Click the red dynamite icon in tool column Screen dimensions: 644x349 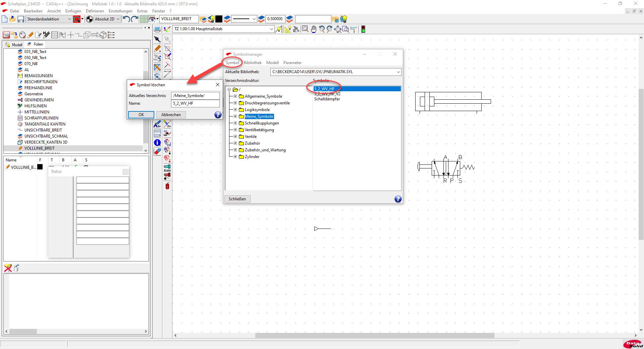[x=167, y=186]
